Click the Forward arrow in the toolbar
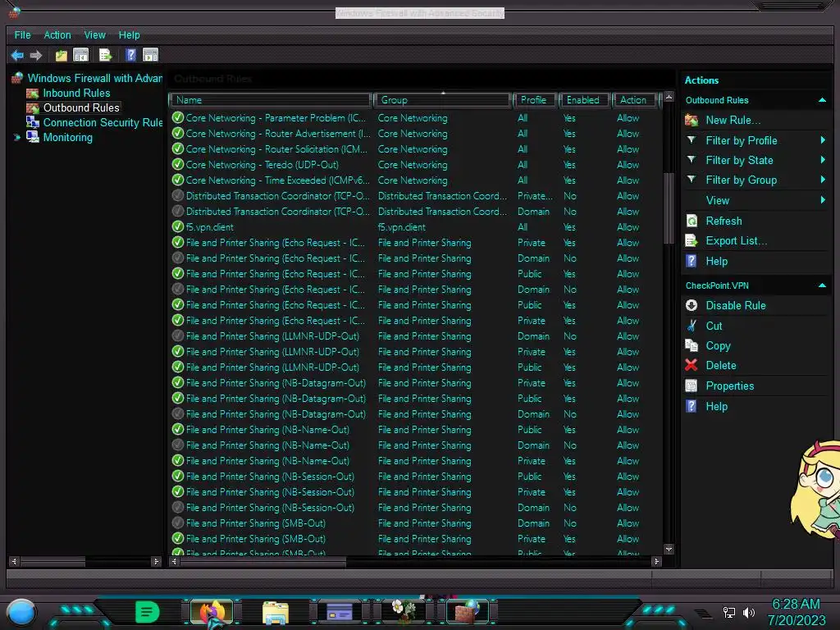Viewport: 840px width, 630px height. 36,55
